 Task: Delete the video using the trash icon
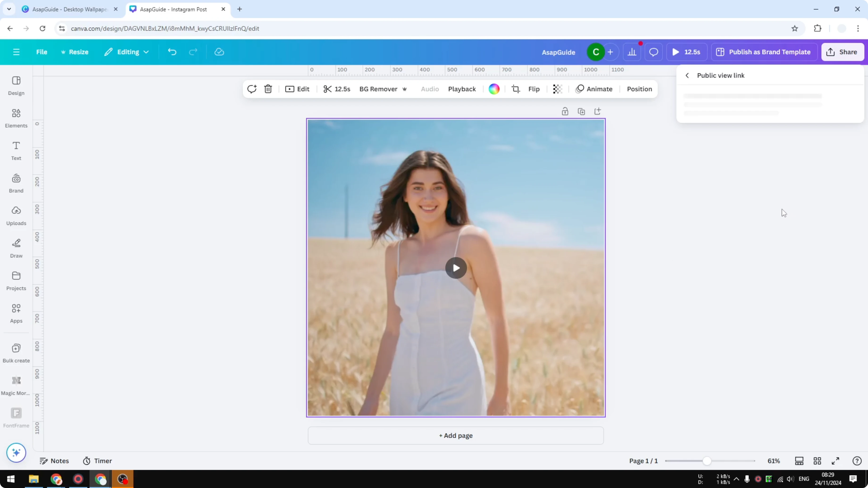(268, 89)
